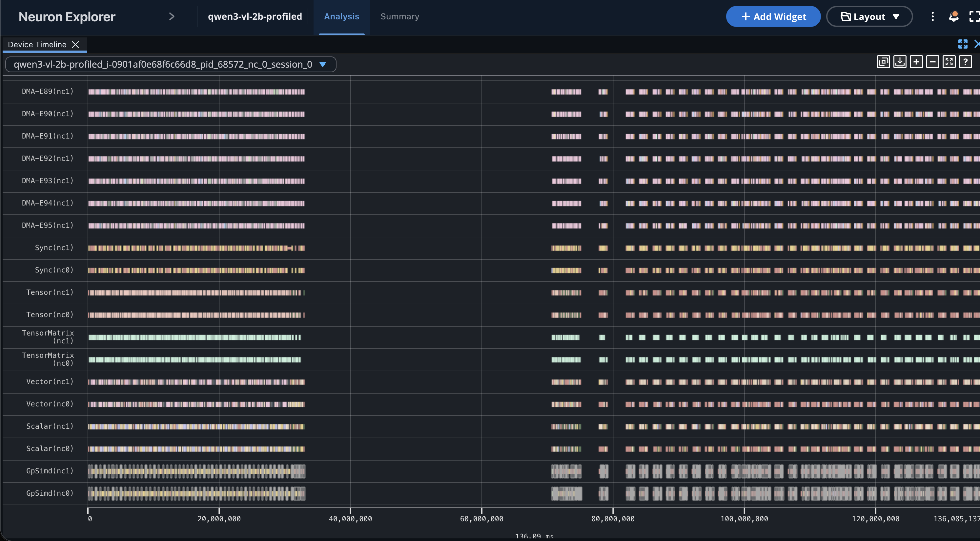Image resolution: width=980 pixels, height=541 pixels.
Task: Click the Tensor(nc0) row label
Action: 50,315
